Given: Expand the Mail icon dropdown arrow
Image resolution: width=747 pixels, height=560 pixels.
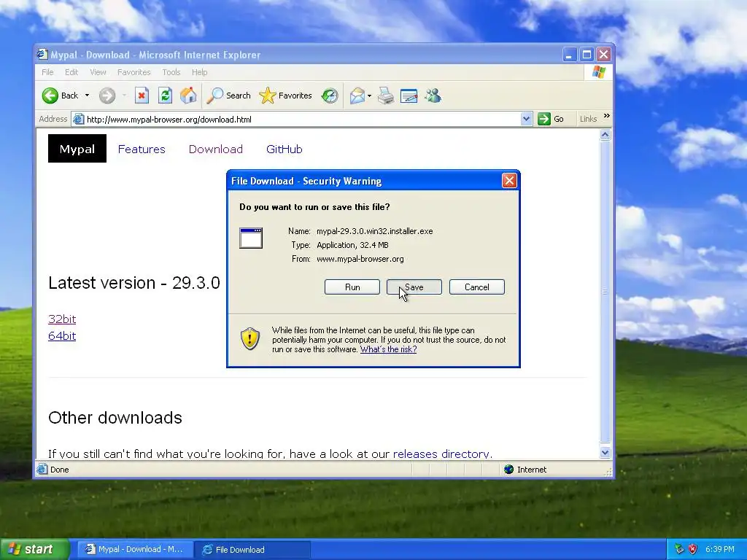Looking at the screenshot, I should tap(370, 96).
